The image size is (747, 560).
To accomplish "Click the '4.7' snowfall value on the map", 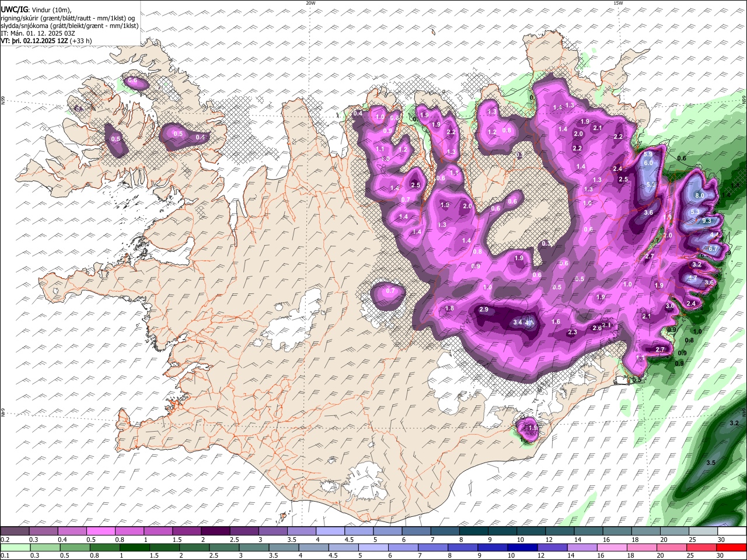I will (692, 279).
